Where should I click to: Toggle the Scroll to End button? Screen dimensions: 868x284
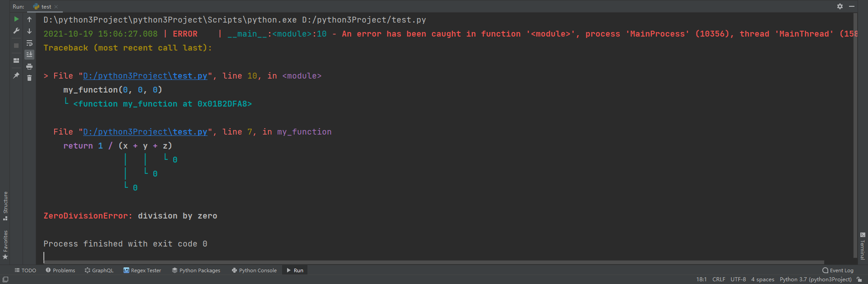point(29,55)
